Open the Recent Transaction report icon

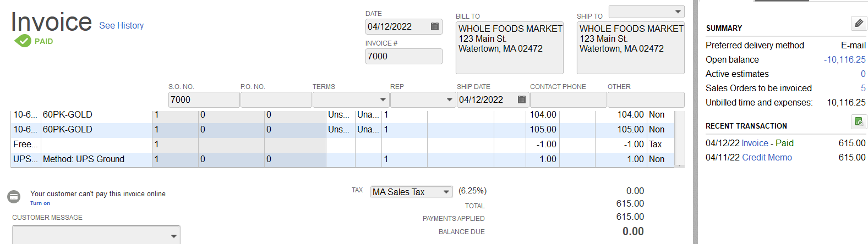[x=859, y=121]
